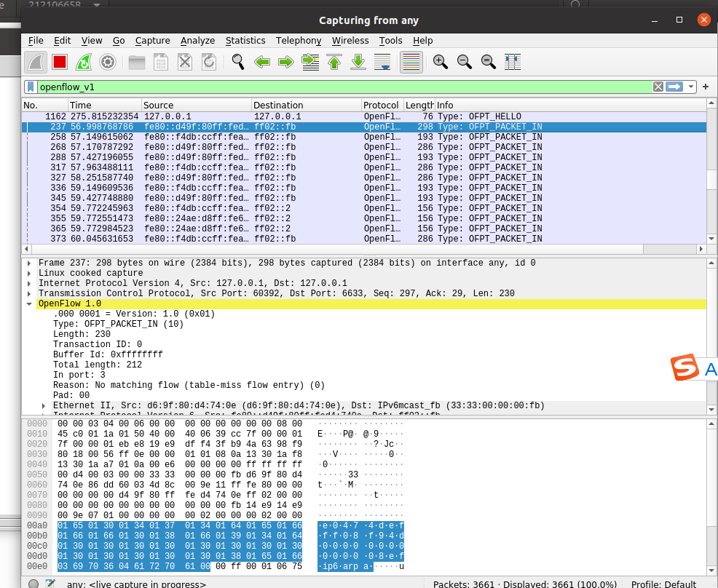Apply the display filter arrow button
Screen dimensions: 718x588
pos(674,87)
